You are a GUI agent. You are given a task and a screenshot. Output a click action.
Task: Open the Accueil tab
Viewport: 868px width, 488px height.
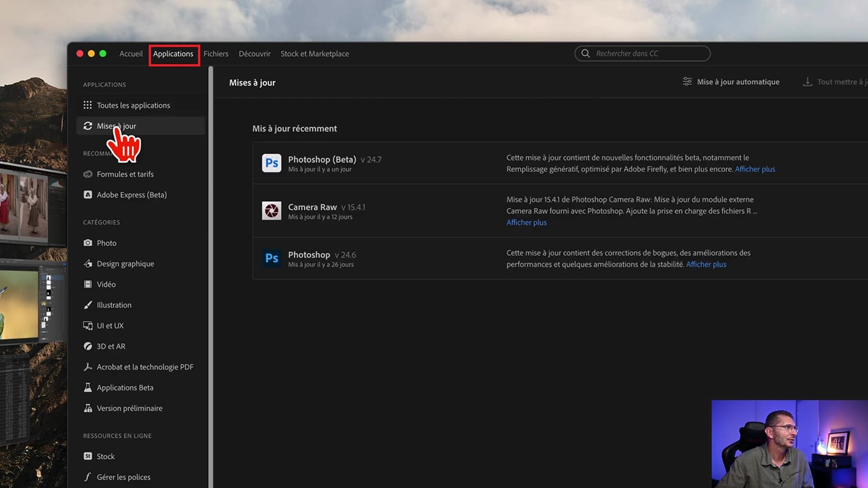[131, 54]
